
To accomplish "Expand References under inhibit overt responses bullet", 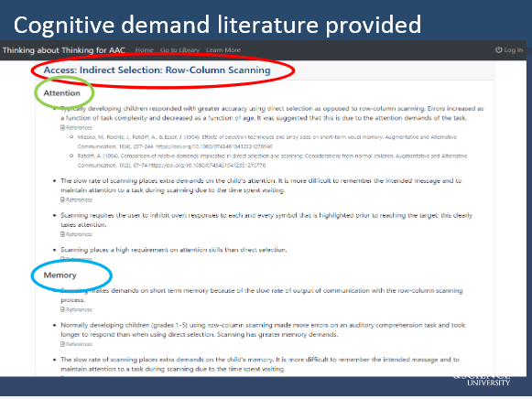I will pyautogui.click(x=76, y=234).
